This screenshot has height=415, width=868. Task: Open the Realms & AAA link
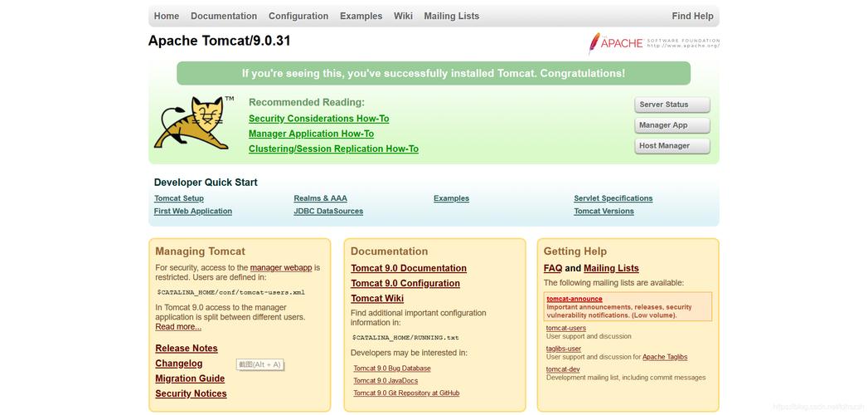pyautogui.click(x=321, y=198)
